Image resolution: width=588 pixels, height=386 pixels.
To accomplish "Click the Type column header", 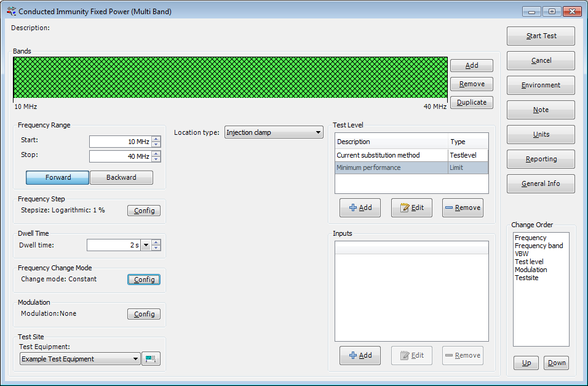I will [x=468, y=142].
